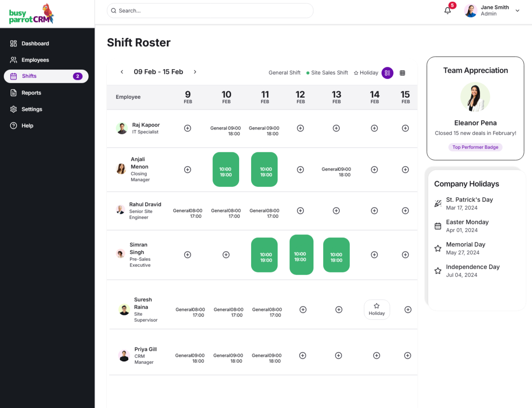This screenshot has width=532, height=408.
Task: Click Suresh Raina's Holiday star badge
Action: 377,309
